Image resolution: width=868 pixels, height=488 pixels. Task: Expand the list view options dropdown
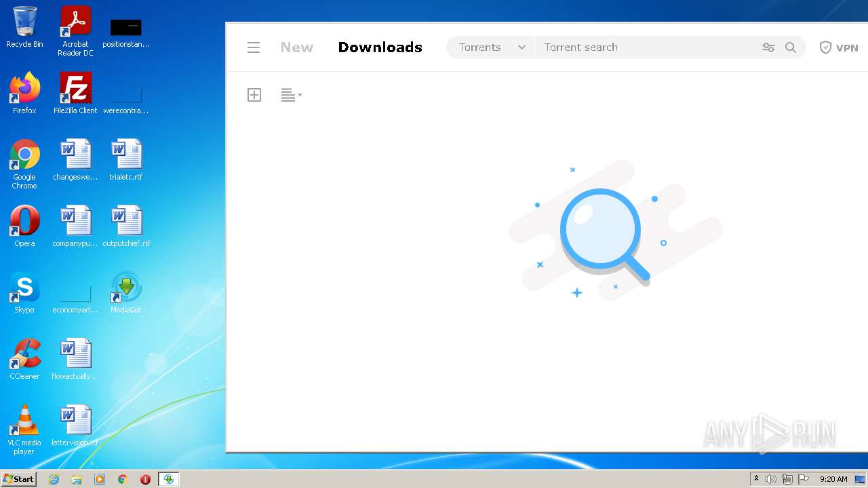292,95
